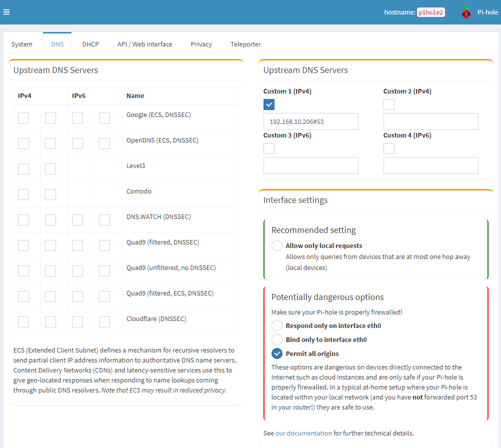
Task: Tick the Custom 4 (IPv6) checkbox
Action: pyautogui.click(x=389, y=148)
